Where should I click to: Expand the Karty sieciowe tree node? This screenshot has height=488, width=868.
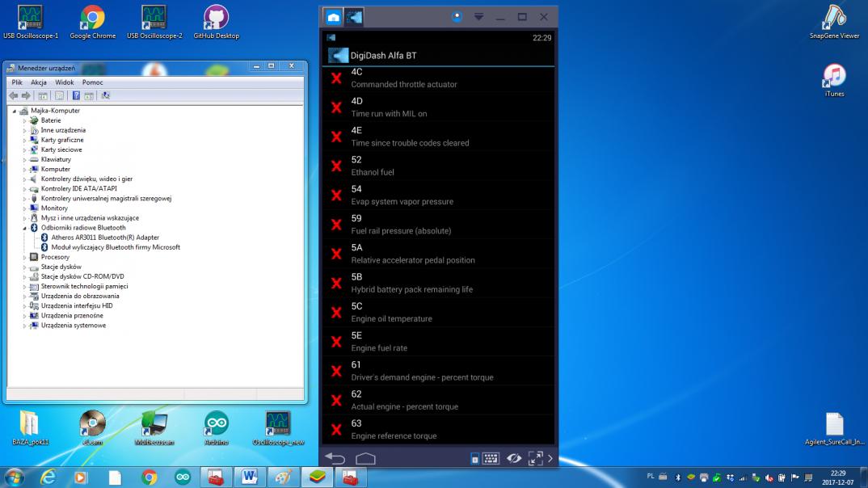pos(25,149)
